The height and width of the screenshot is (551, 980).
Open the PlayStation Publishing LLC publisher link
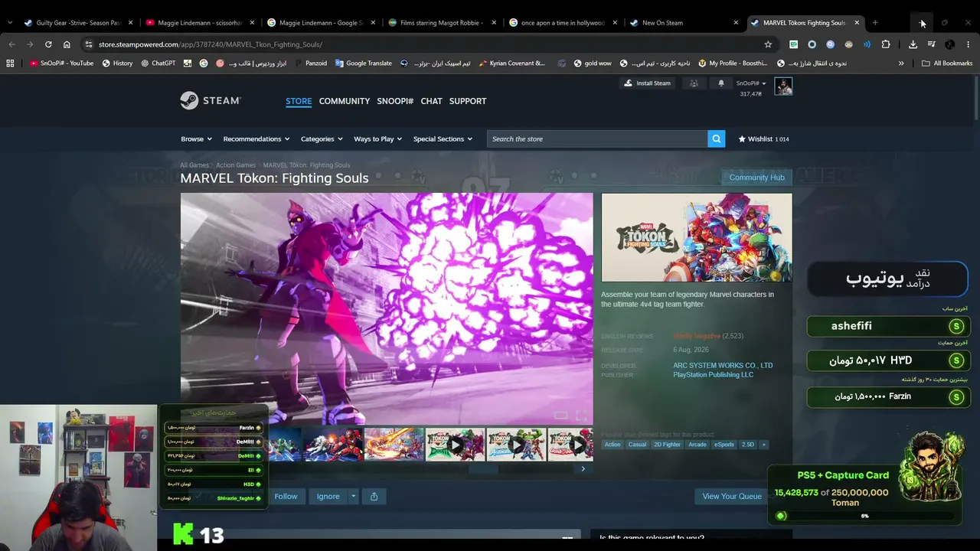[x=714, y=375]
